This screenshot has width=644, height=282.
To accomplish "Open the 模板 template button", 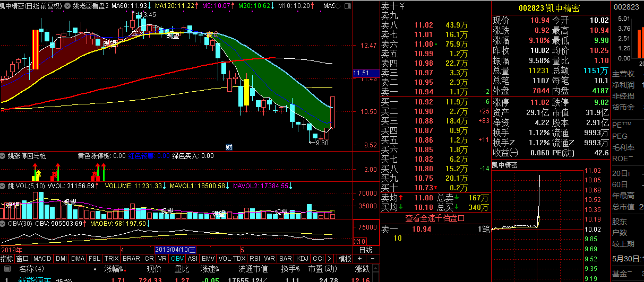I will 345,259.
